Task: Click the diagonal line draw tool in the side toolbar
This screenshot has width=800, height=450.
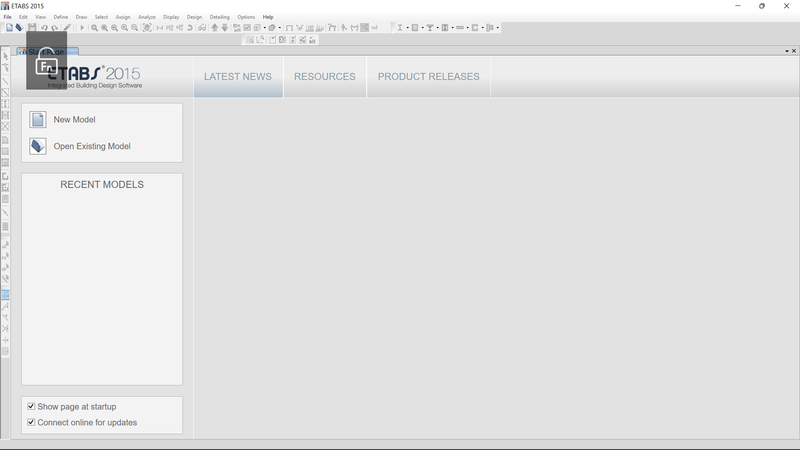Action: click(x=6, y=82)
